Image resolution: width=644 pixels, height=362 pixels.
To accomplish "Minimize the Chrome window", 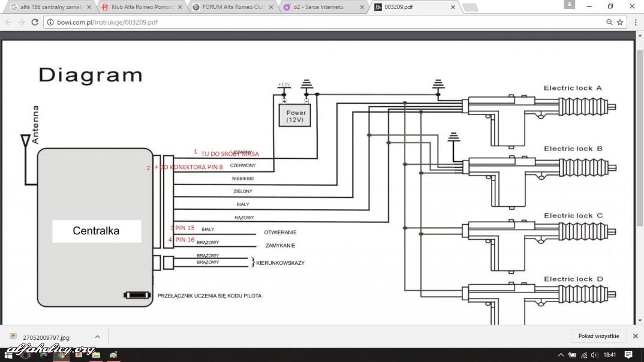I will pyautogui.click(x=589, y=6).
